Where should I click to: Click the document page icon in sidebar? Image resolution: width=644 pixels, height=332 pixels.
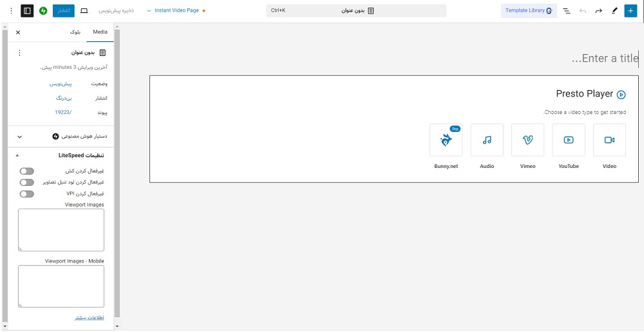click(x=102, y=53)
